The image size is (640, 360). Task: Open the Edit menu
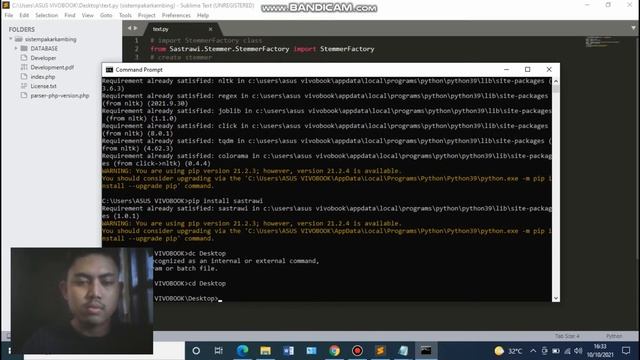[x=24, y=15]
